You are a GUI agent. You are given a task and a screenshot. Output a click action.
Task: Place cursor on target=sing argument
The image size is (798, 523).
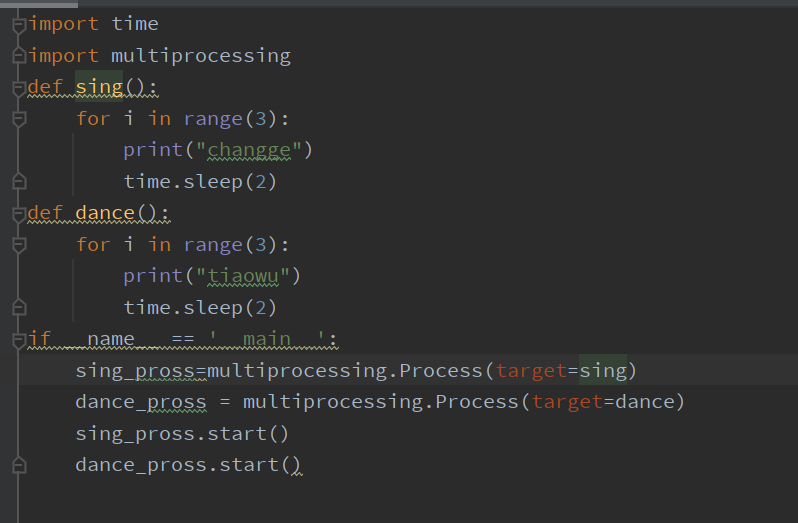[x=561, y=371]
